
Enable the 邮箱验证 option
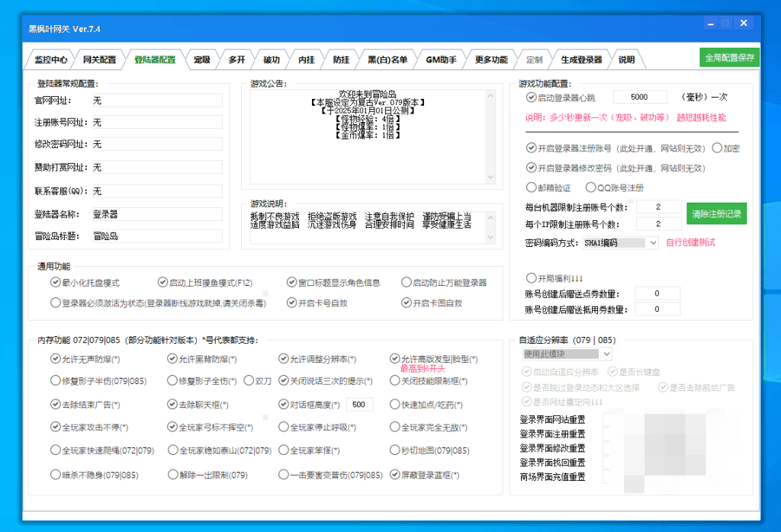(x=531, y=187)
